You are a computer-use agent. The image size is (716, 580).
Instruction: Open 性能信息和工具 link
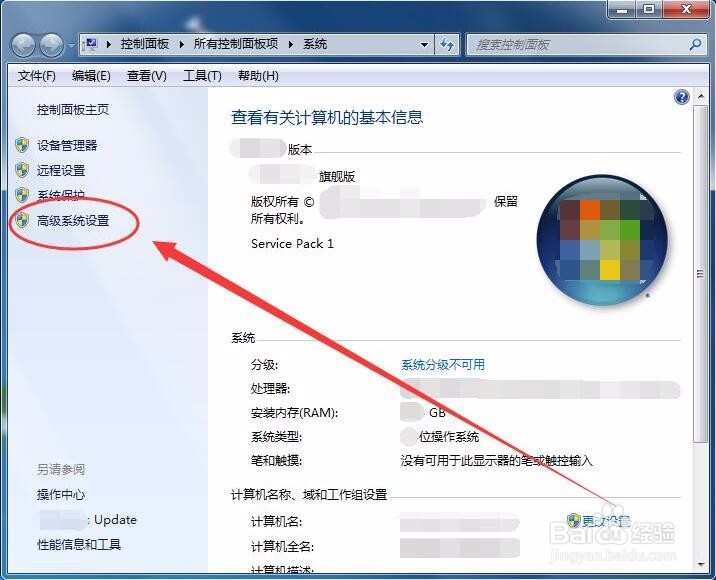click(79, 544)
